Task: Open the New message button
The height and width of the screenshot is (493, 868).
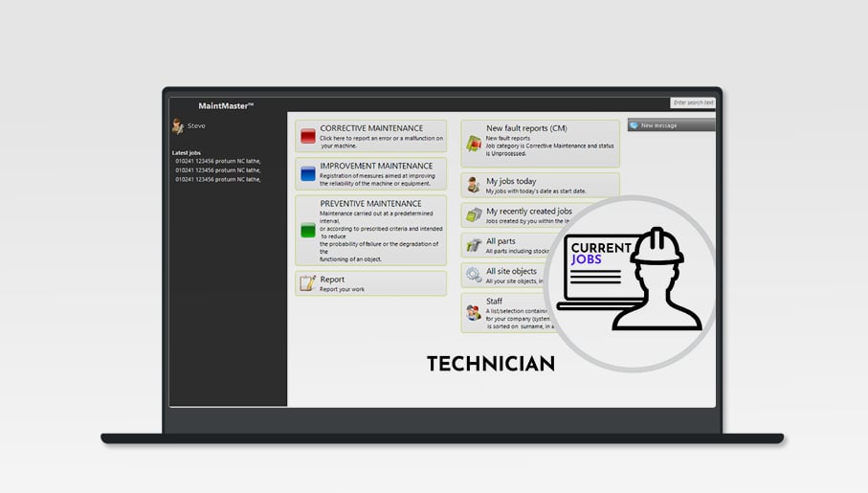Action: 671,125
